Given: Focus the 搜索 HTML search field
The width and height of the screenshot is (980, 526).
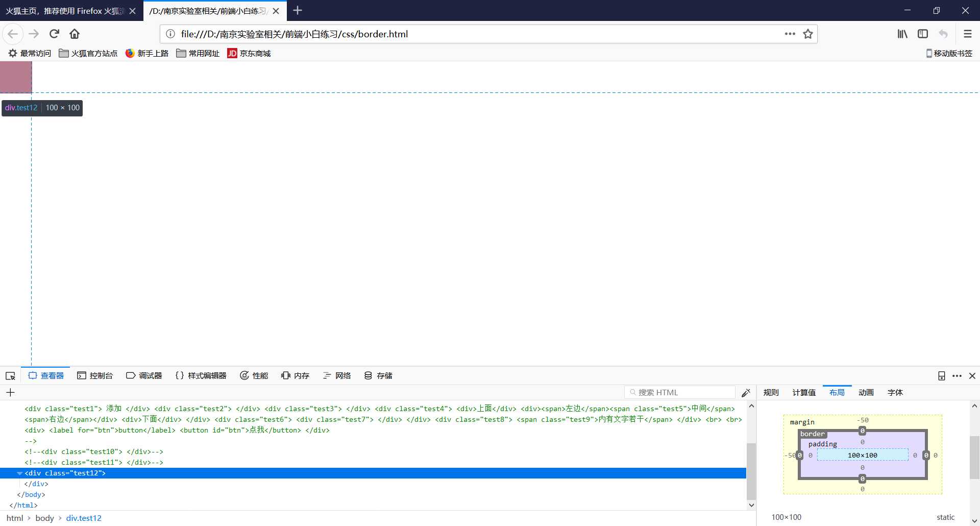Looking at the screenshot, I should coord(679,392).
